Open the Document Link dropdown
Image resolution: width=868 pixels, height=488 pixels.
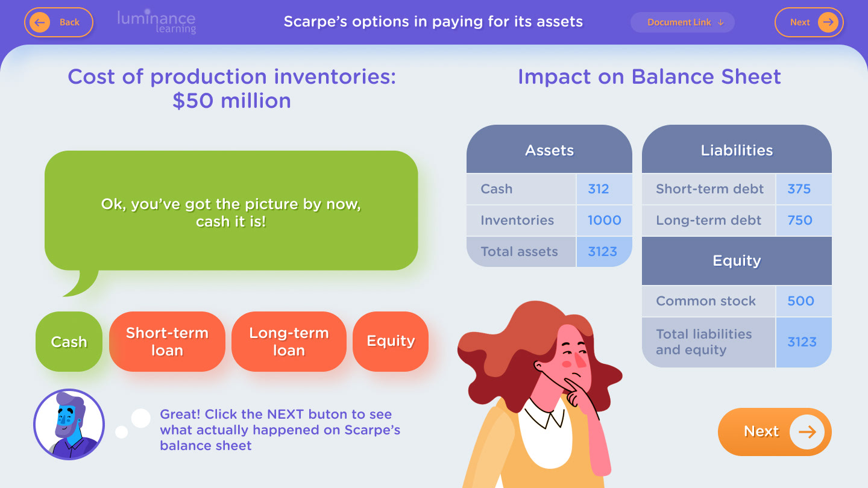pyautogui.click(x=682, y=22)
